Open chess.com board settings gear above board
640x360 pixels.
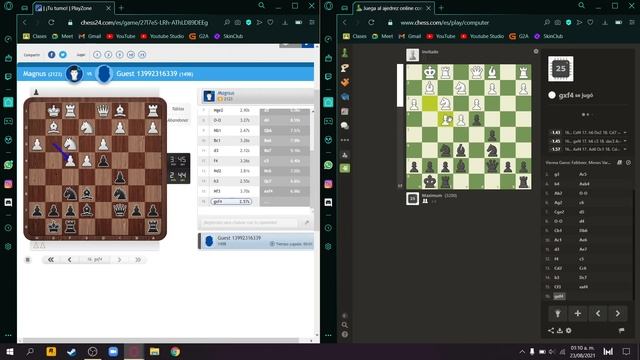coord(536,51)
